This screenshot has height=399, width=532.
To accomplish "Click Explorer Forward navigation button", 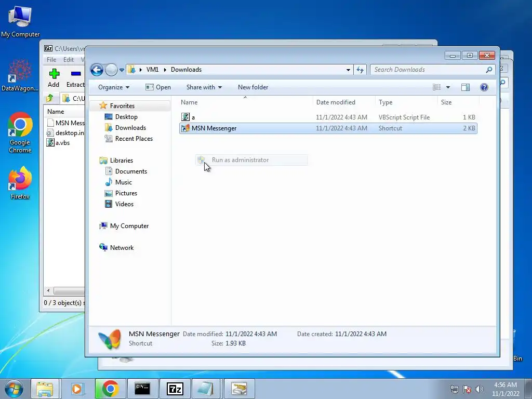I will [111, 70].
